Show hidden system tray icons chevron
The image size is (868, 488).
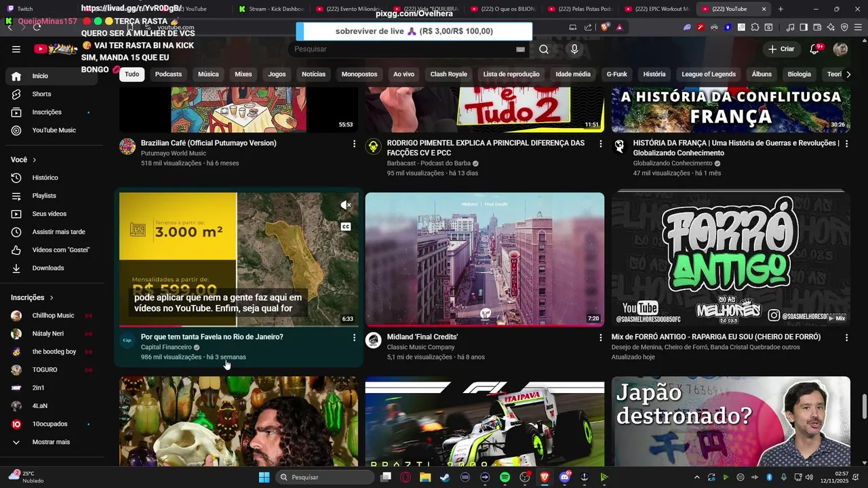coord(698,477)
